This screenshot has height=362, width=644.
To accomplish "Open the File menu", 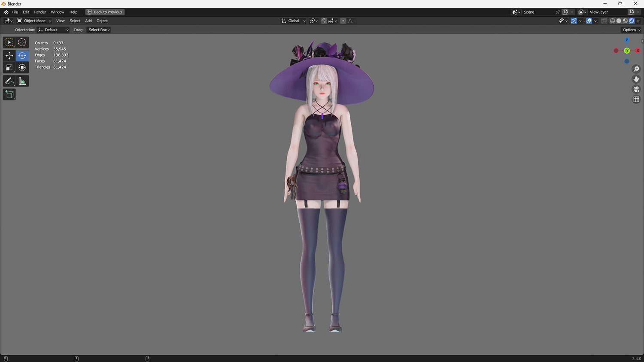I will 15,12.
